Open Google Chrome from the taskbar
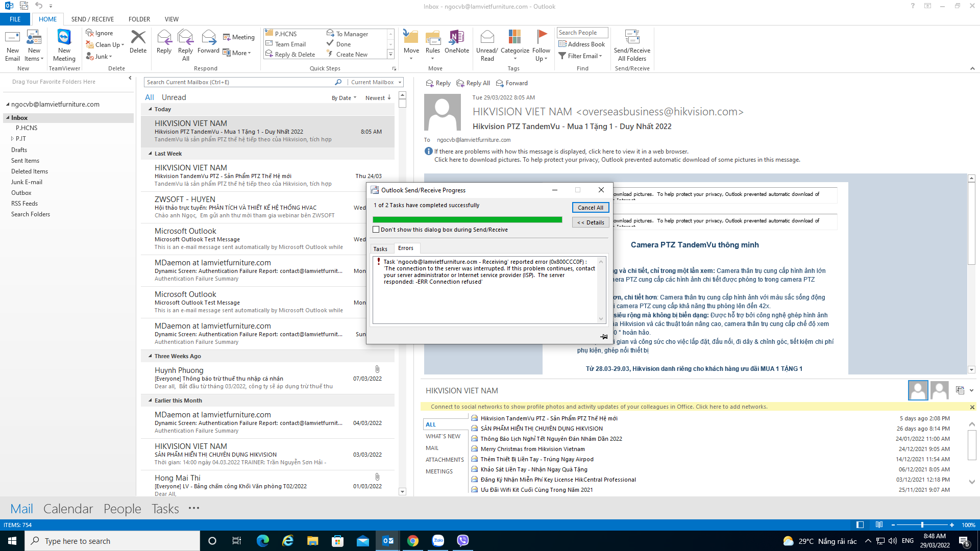Viewport: 980px width, 551px height. pos(413,541)
